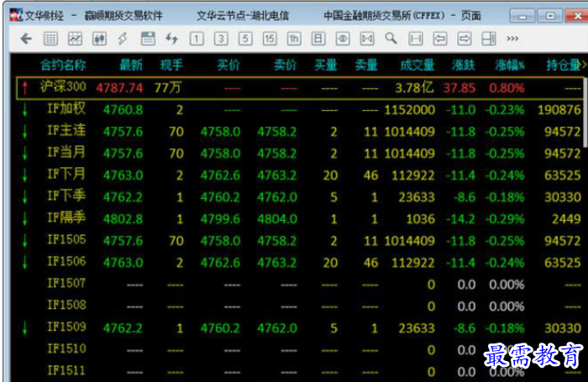
Task: Click the boxed right arrow icon
Action: [465, 39]
